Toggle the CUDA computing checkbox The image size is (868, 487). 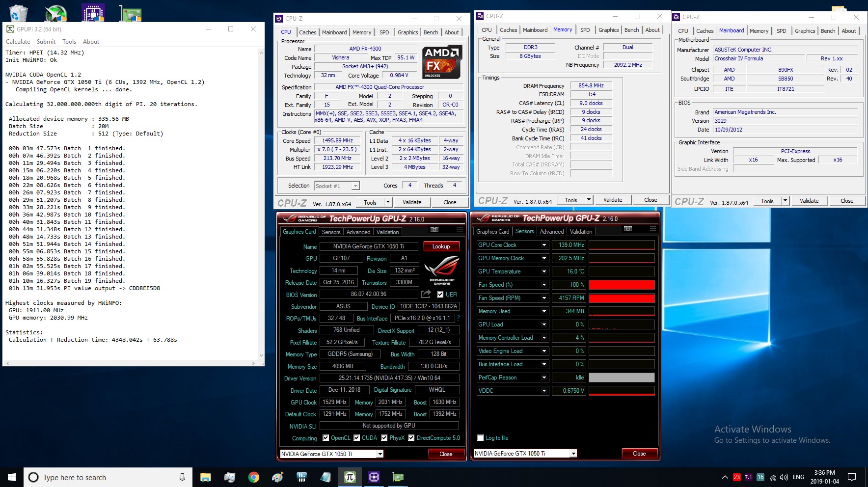point(356,438)
